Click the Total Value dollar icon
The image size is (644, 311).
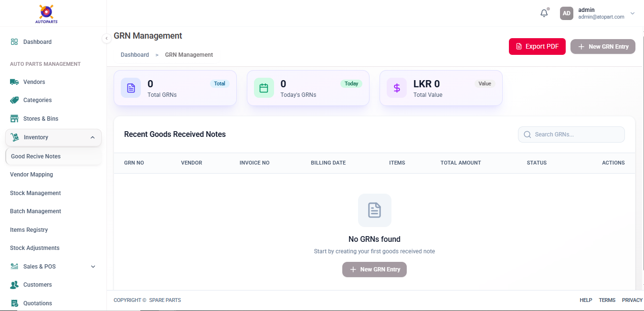coord(397,88)
